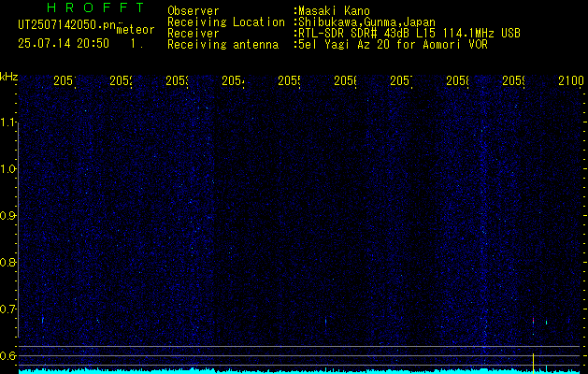Click the Receiver label
This screenshot has height=374, width=588.
(194, 34)
